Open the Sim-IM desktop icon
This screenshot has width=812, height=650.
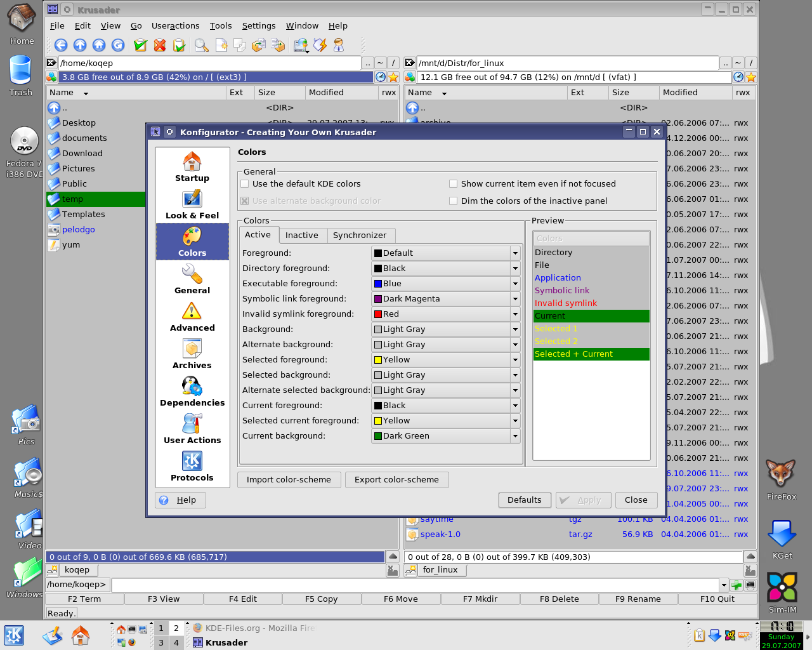point(782,593)
